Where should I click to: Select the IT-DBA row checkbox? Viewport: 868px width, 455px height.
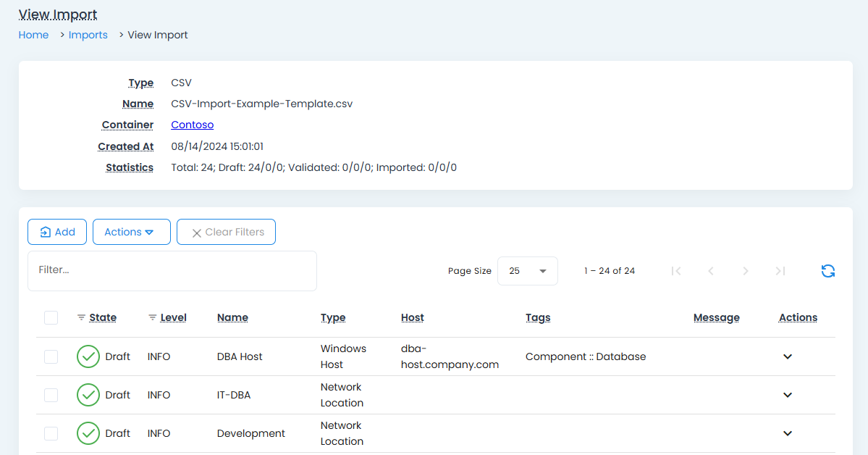[x=51, y=395]
